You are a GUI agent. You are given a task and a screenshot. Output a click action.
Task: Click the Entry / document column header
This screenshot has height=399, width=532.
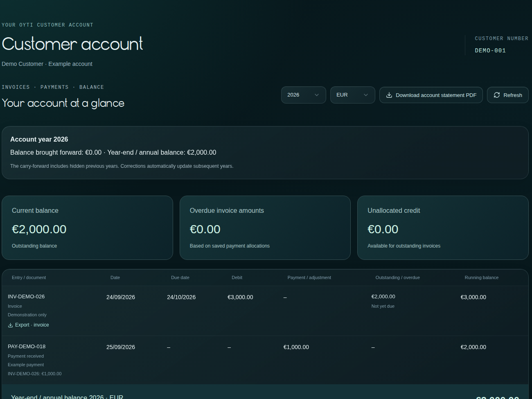point(29,277)
